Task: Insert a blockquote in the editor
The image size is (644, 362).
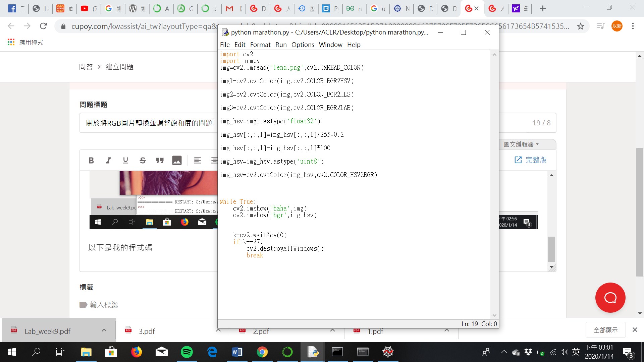Action: 160,161
